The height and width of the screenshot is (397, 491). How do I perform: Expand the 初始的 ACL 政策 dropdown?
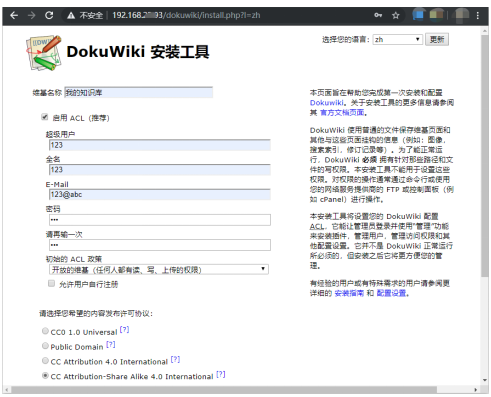click(159, 269)
